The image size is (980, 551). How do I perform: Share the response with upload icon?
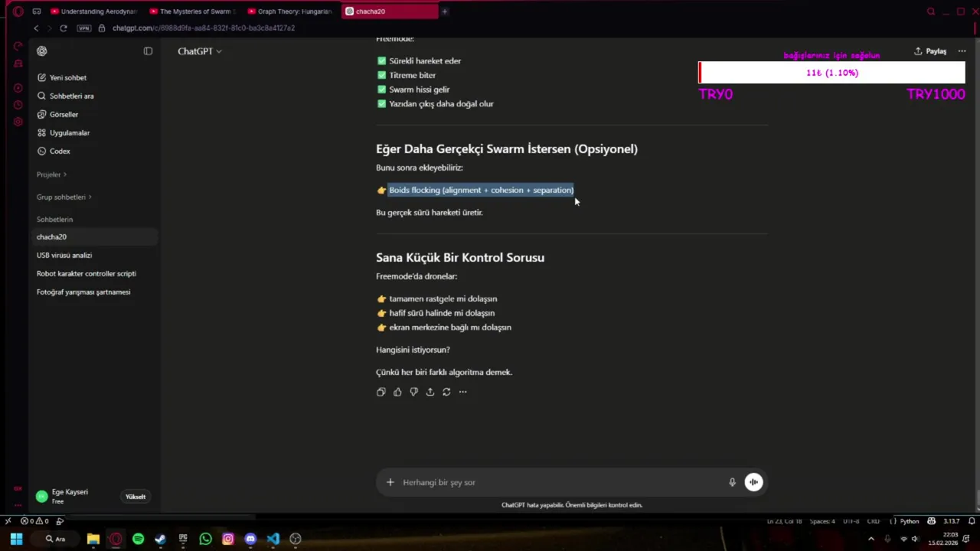430,392
